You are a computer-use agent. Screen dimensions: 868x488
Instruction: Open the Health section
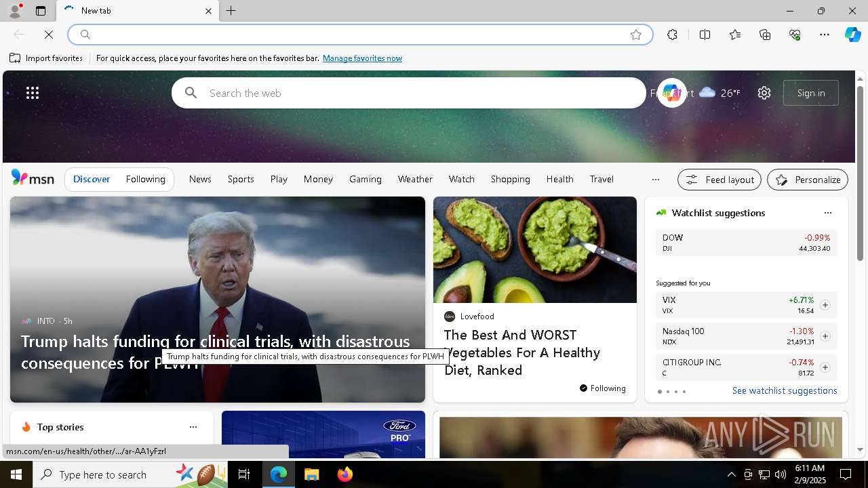[559, 179]
